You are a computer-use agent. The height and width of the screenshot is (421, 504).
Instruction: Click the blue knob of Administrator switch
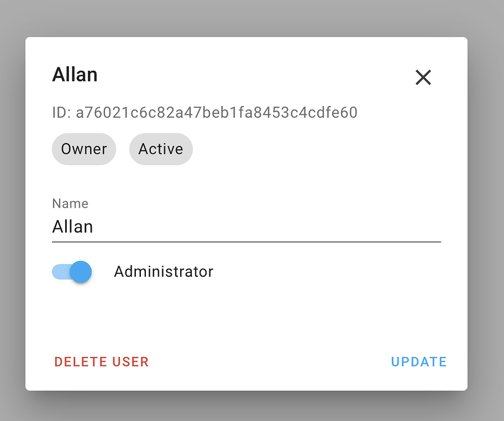(81, 272)
